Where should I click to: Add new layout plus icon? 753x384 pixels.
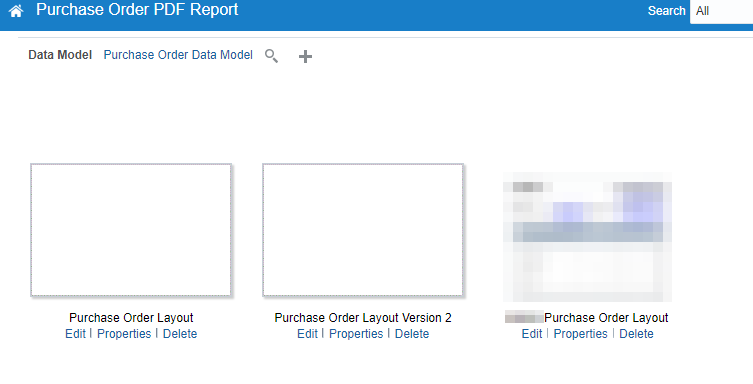(x=305, y=57)
